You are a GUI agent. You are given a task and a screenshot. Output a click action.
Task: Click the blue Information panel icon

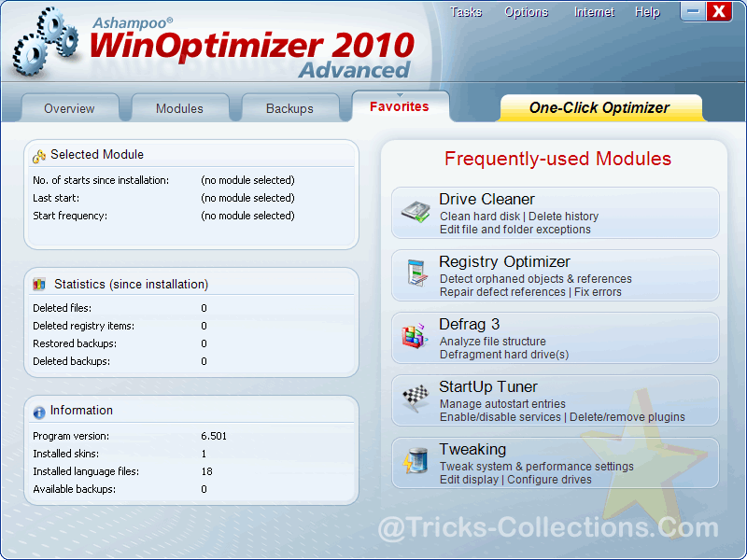coord(39,412)
